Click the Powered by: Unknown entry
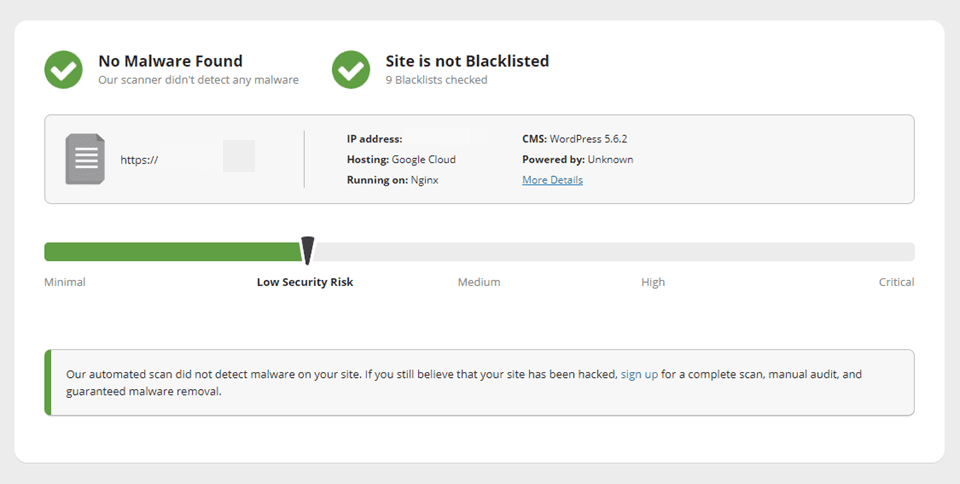Image resolution: width=960 pixels, height=484 pixels. coord(577,159)
